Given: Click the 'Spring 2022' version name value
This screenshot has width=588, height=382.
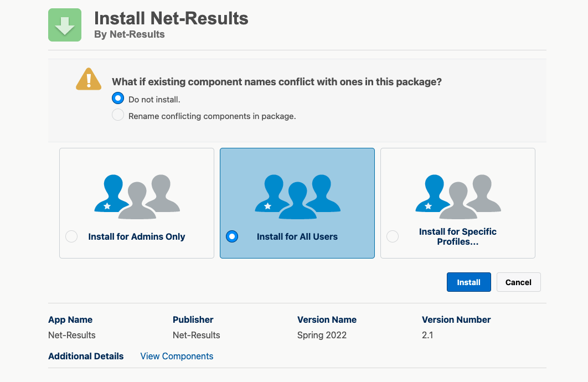Looking at the screenshot, I should 322,335.
